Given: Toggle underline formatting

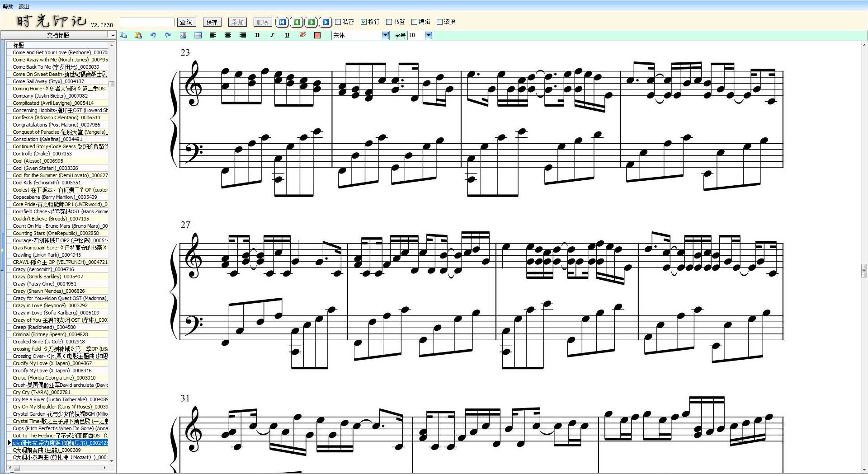Looking at the screenshot, I should (x=288, y=35).
